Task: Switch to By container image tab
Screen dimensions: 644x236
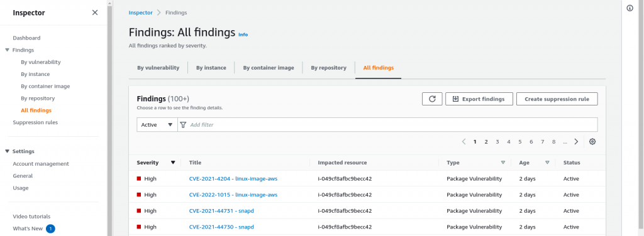Action: click(268, 68)
